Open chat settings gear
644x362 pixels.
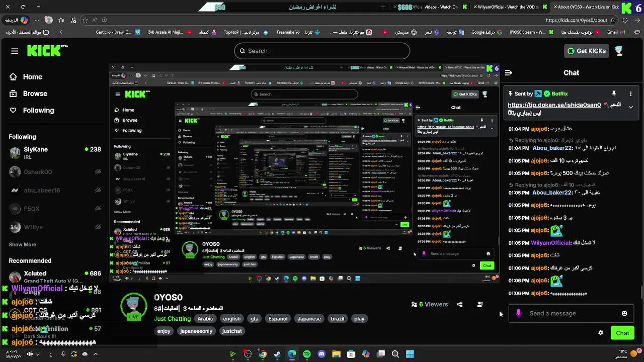(600, 333)
